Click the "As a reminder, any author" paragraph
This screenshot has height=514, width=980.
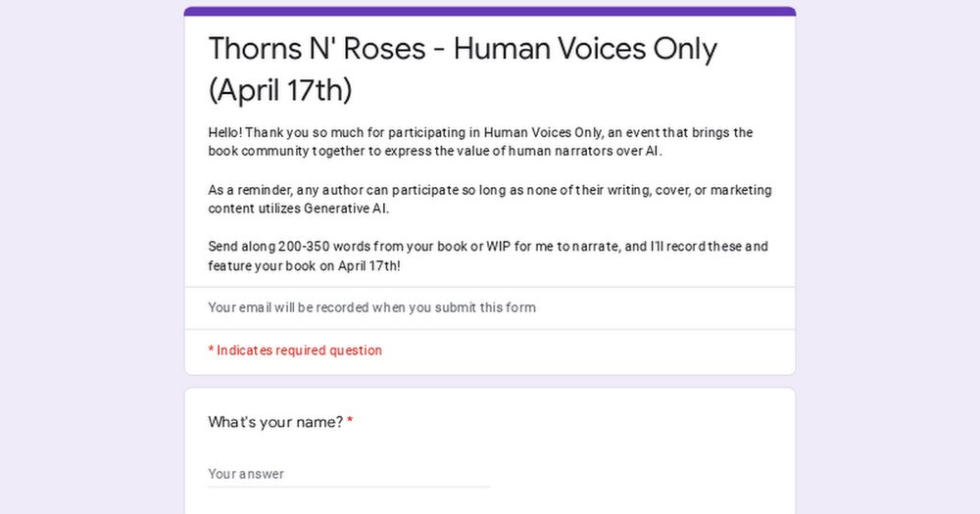point(489,199)
